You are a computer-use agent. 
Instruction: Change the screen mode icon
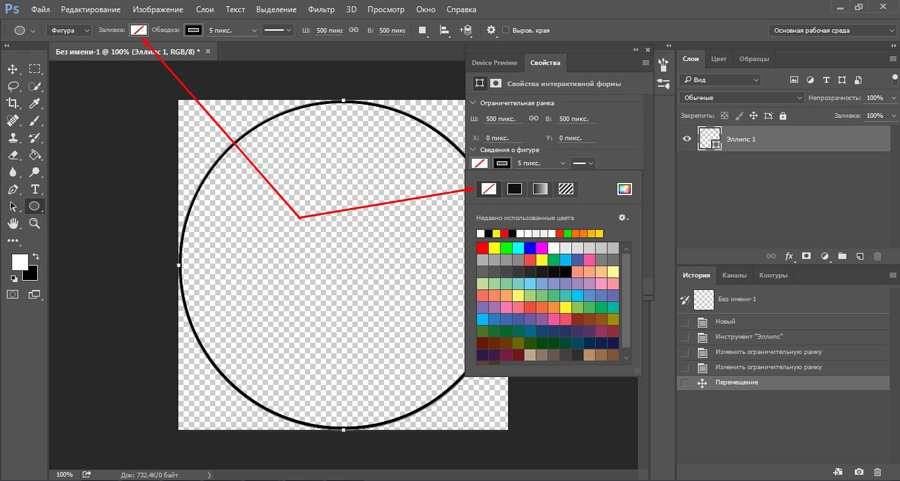tap(34, 294)
